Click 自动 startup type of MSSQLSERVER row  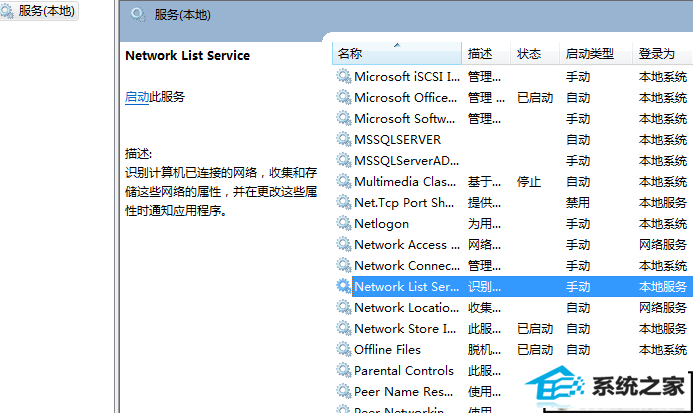(x=578, y=140)
